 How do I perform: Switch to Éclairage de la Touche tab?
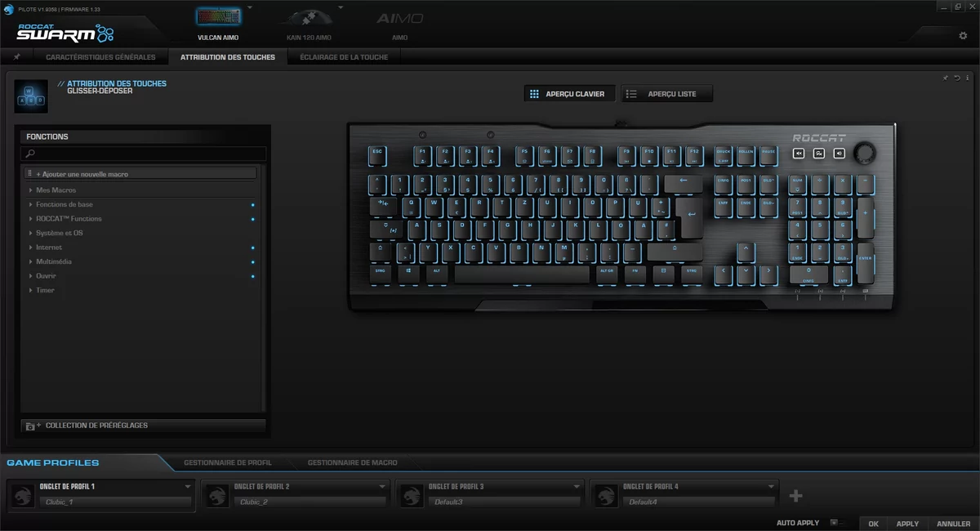(x=344, y=57)
